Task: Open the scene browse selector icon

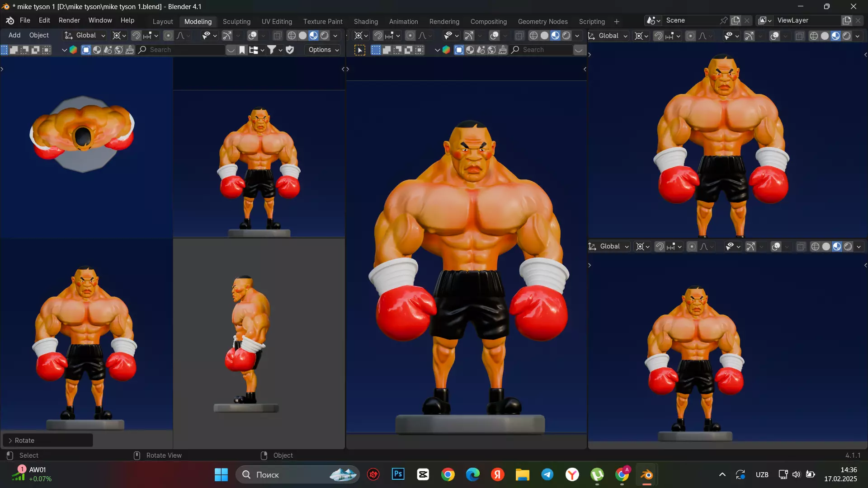Action: [654, 20]
